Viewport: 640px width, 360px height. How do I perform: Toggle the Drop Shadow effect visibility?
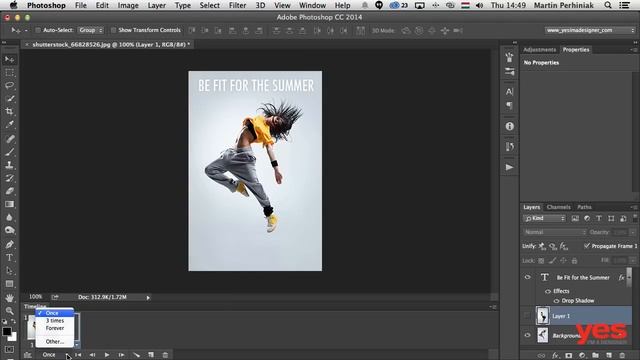click(x=556, y=301)
